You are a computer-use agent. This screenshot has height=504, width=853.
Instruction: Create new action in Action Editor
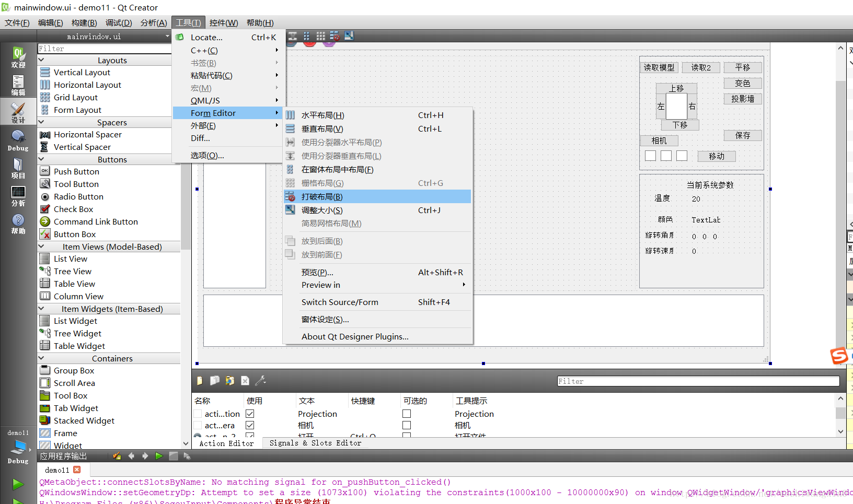click(x=200, y=381)
